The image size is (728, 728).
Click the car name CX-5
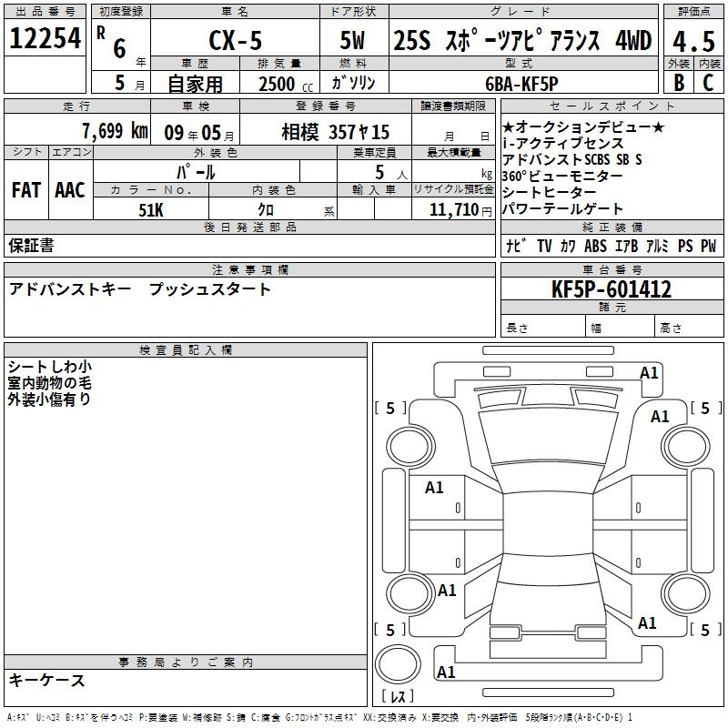click(x=236, y=40)
